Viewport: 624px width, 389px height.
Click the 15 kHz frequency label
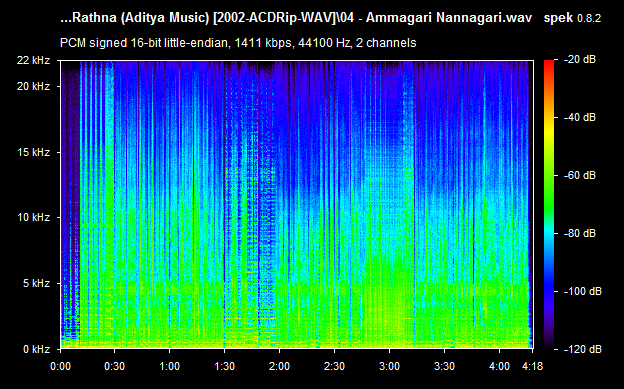pos(33,152)
